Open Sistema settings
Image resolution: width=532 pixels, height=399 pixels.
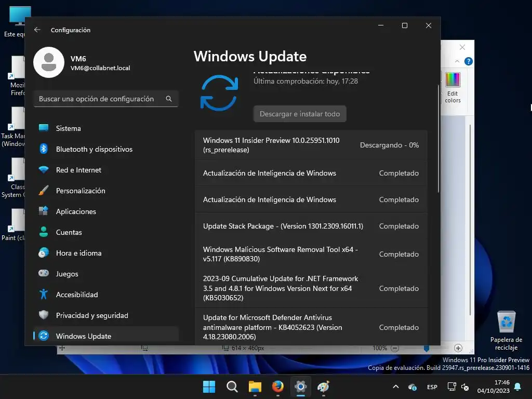(106, 128)
